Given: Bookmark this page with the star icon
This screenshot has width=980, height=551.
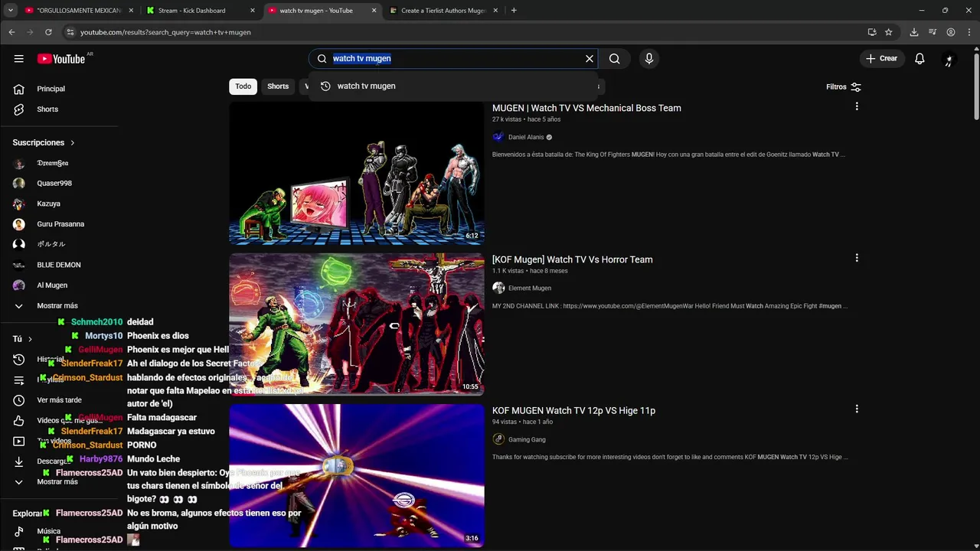Looking at the screenshot, I should pos(888,32).
